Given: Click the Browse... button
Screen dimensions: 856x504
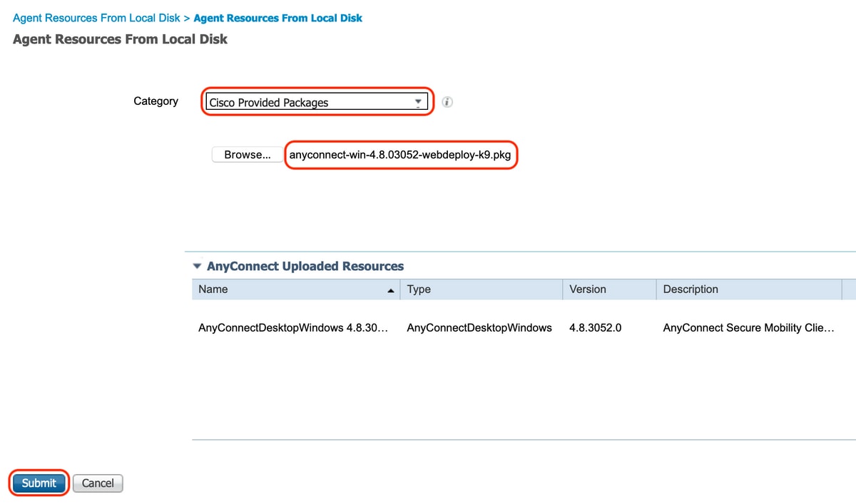Looking at the screenshot, I should pyautogui.click(x=248, y=155).
